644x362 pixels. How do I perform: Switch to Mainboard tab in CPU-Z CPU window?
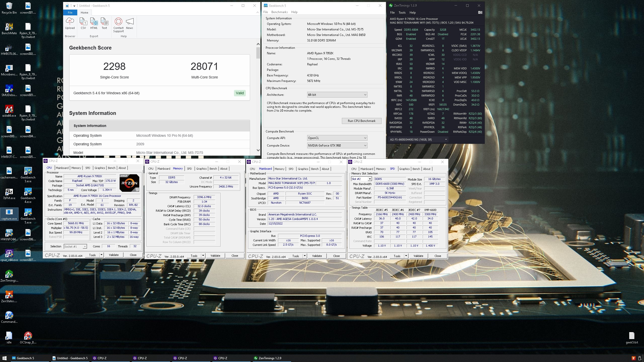(x=62, y=168)
